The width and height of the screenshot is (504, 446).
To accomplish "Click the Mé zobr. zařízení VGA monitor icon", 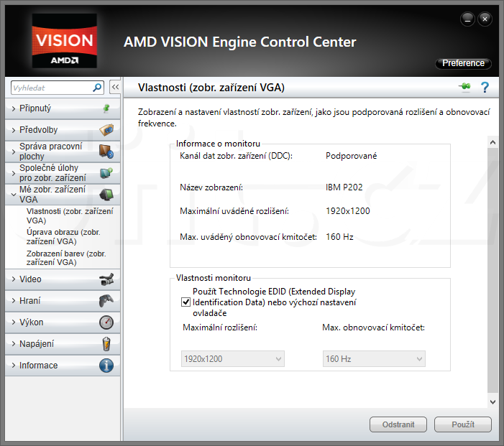I will [106, 194].
